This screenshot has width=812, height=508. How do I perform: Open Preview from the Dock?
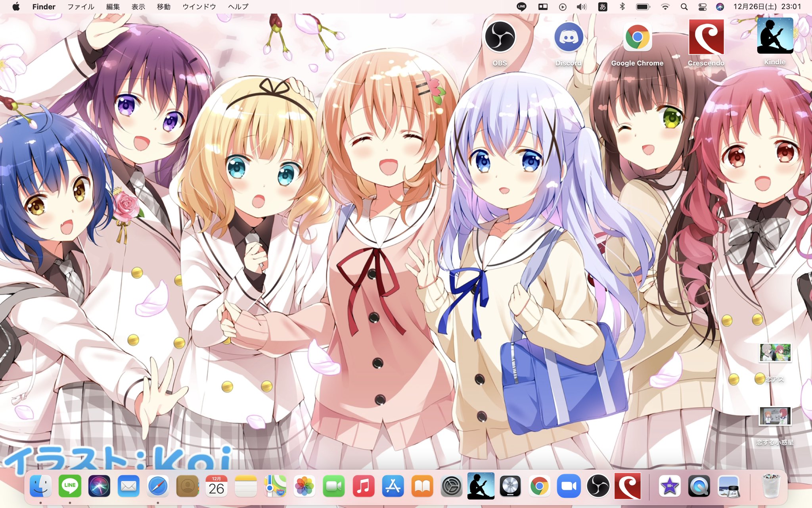point(728,486)
